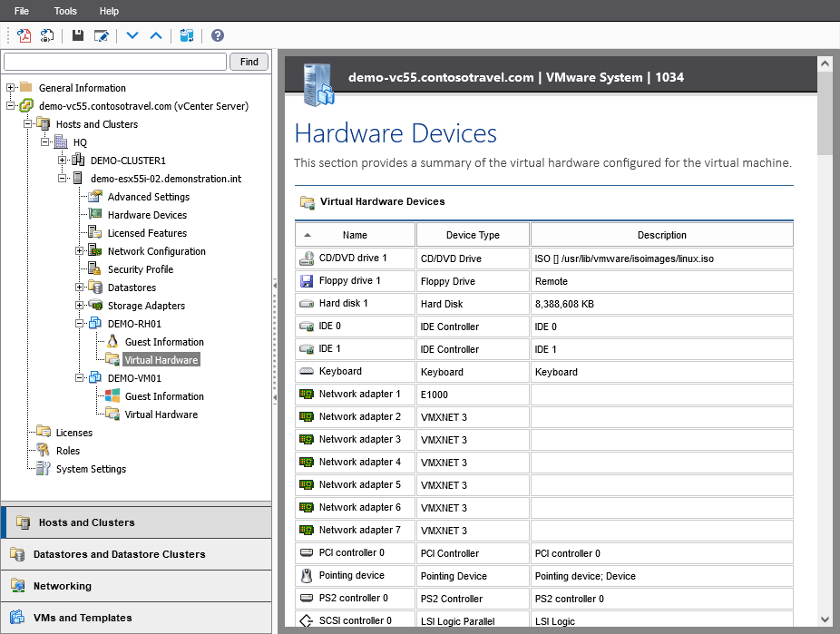
Task: Open the File menu
Action: tap(22, 11)
